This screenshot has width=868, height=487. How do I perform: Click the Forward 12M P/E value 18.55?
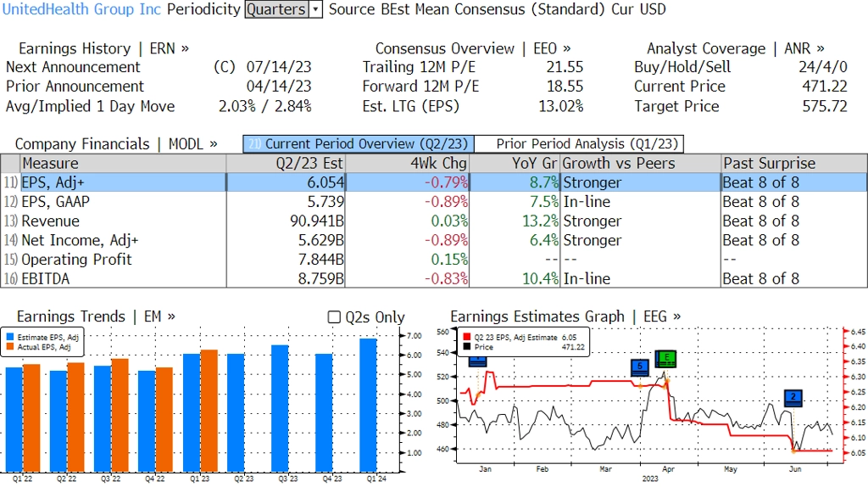click(x=565, y=87)
